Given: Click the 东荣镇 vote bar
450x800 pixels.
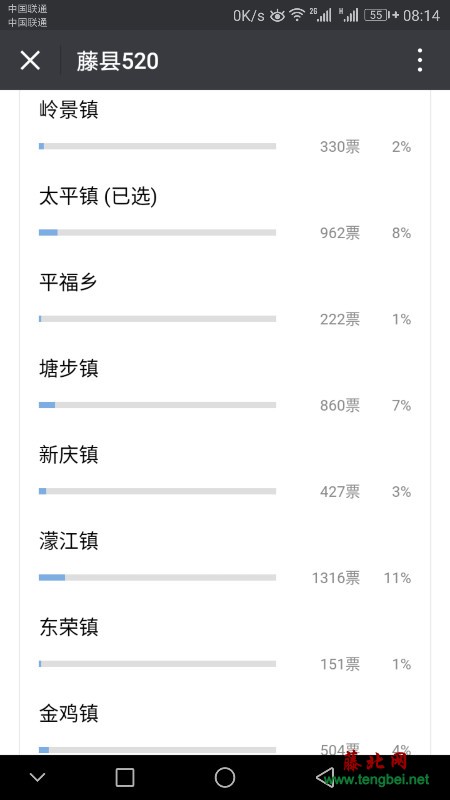Looking at the screenshot, I should [x=157, y=664].
